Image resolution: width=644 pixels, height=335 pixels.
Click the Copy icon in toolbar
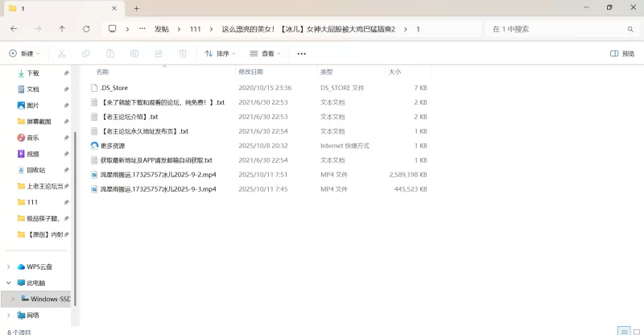86,54
